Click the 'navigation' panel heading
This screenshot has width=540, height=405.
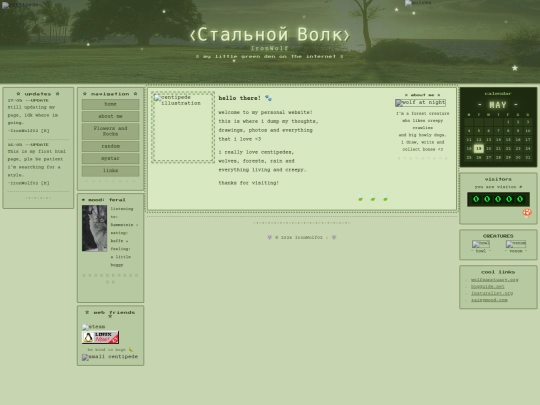tap(110, 94)
